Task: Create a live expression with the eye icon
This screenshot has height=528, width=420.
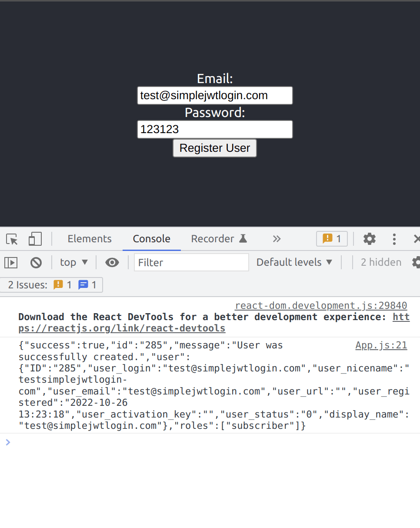Action: [112, 262]
